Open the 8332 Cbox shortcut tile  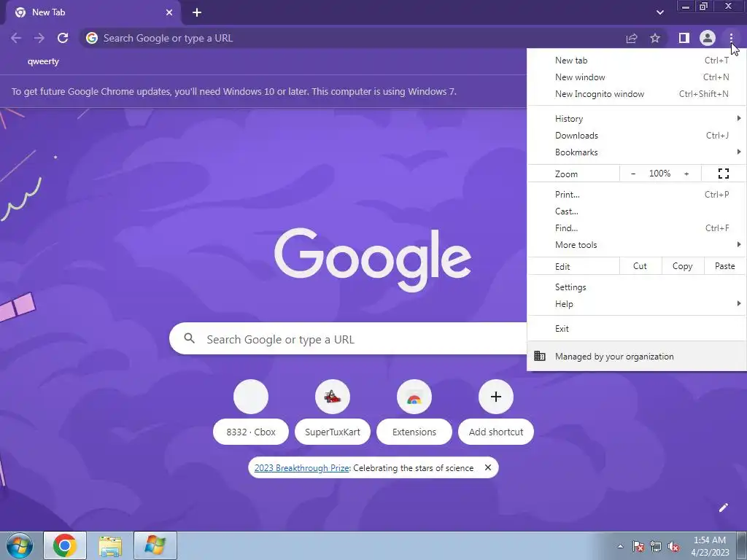(x=251, y=413)
